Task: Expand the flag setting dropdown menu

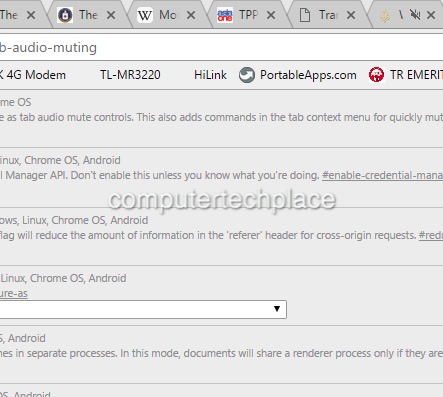Action: click(x=143, y=309)
